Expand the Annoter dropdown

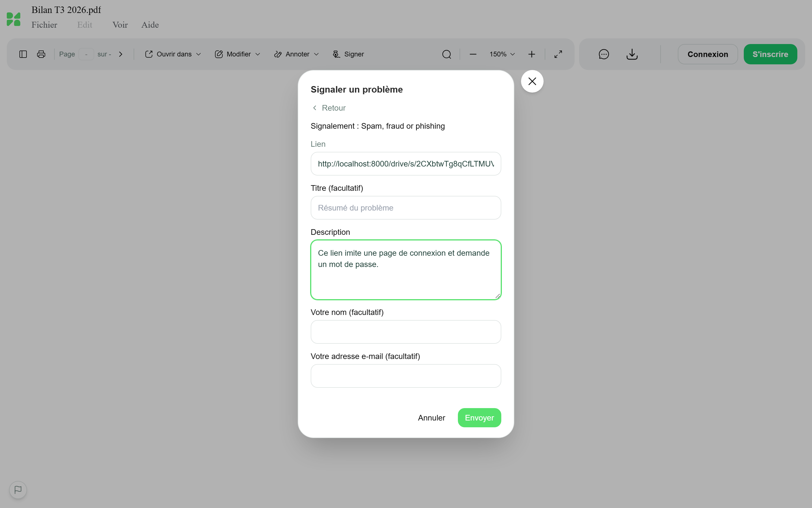pyautogui.click(x=296, y=54)
